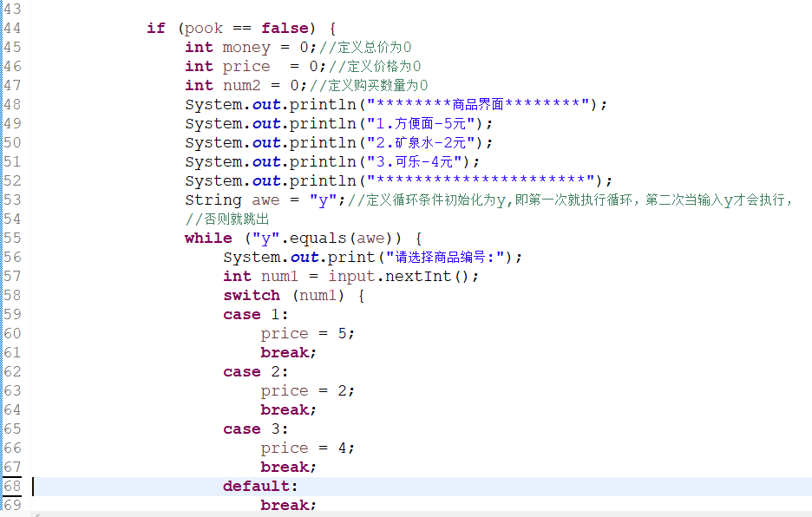The width and height of the screenshot is (812, 517).
Task: Click line number 44 in the gutter
Action: point(12,28)
